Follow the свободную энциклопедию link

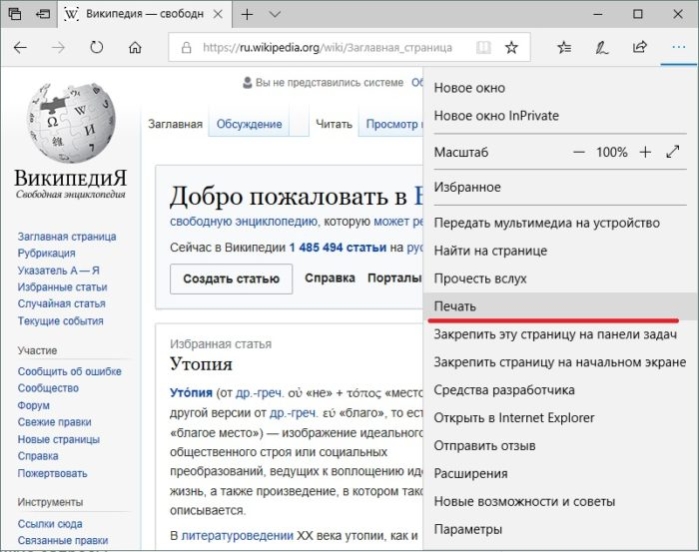tap(243, 222)
